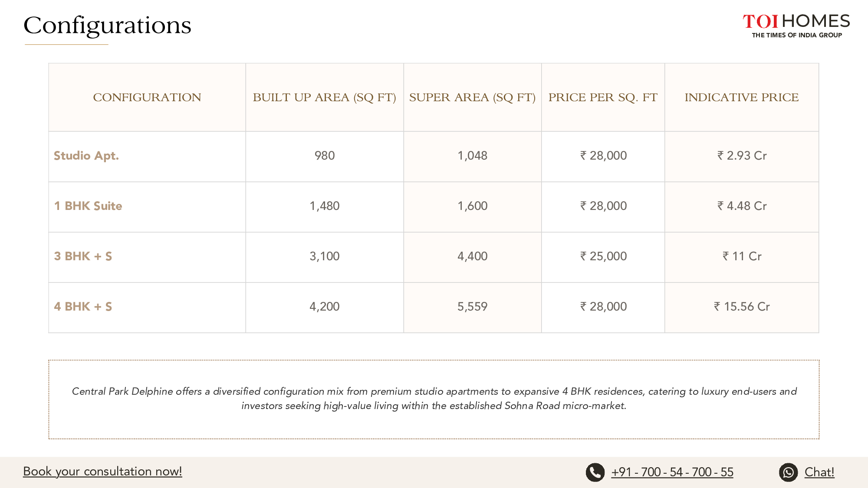This screenshot has height=488, width=868.
Task: Select the Studio Apt. row label
Action: [x=86, y=156]
